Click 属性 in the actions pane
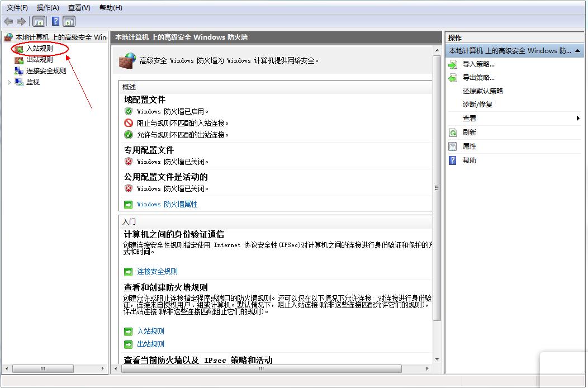 click(x=469, y=146)
